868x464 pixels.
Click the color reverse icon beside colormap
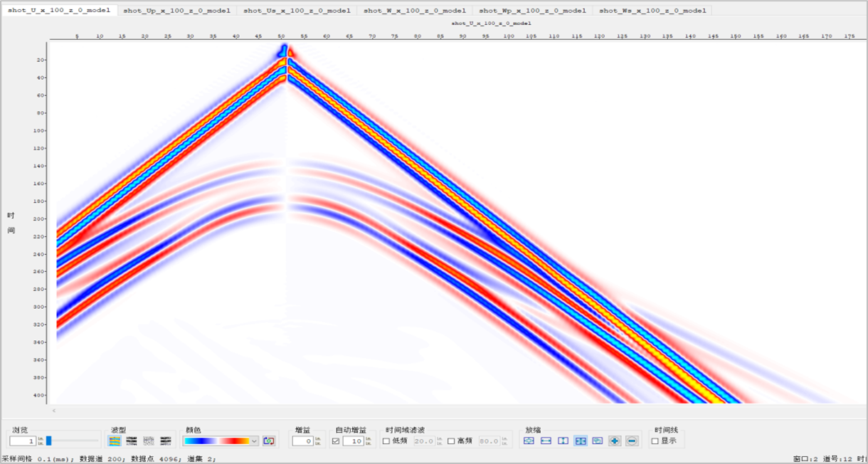pyautogui.click(x=268, y=441)
